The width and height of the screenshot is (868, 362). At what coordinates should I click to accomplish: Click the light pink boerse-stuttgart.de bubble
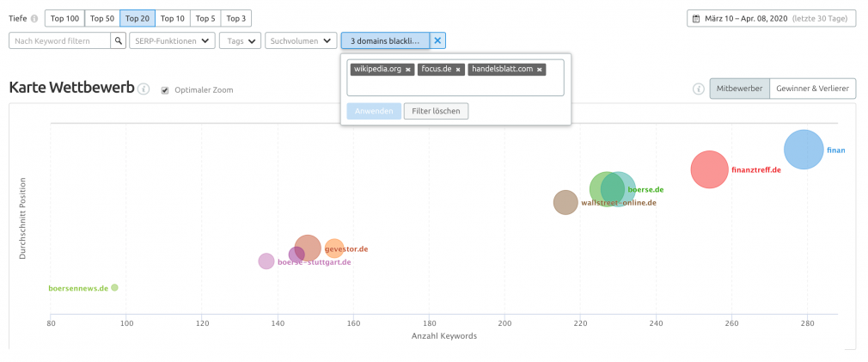(x=266, y=261)
